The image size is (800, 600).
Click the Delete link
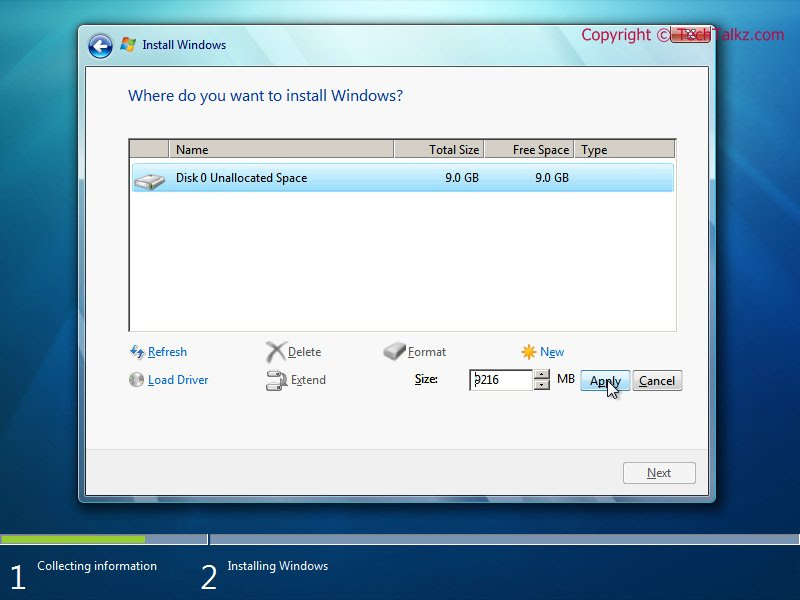click(x=305, y=352)
